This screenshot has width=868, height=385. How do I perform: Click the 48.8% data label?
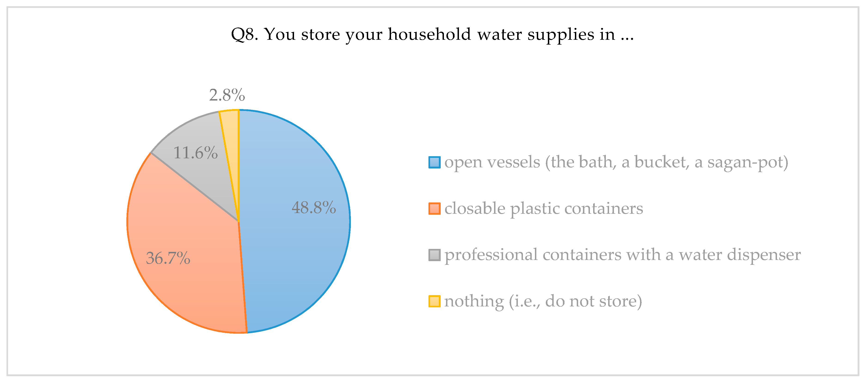tap(314, 207)
